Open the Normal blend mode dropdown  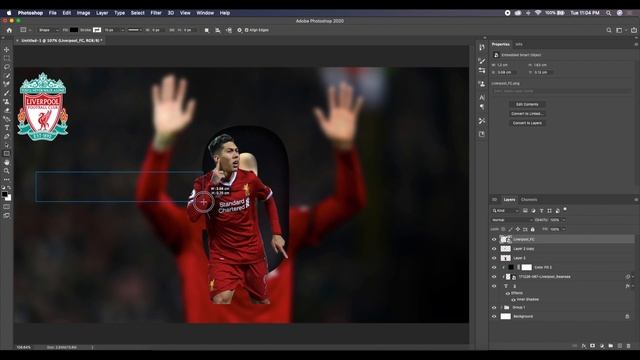(x=512, y=220)
